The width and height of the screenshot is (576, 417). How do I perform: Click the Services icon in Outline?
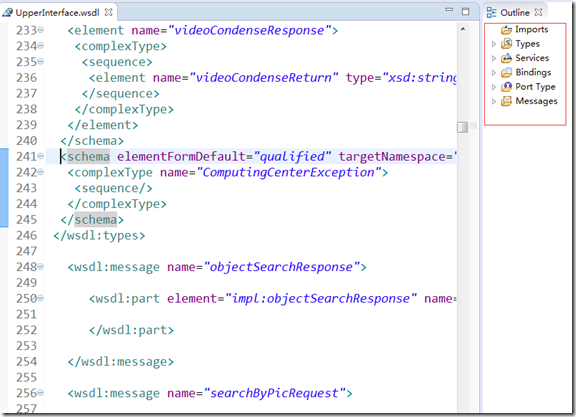click(x=507, y=58)
